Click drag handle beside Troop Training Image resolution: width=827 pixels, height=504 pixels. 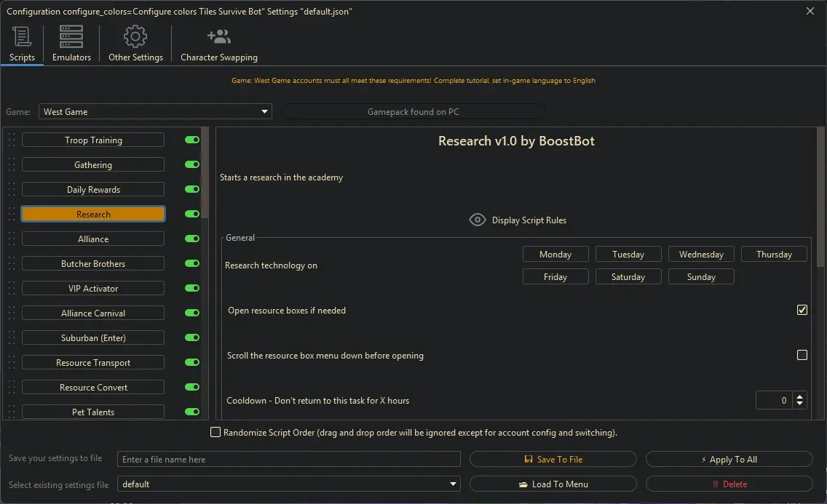(x=12, y=140)
